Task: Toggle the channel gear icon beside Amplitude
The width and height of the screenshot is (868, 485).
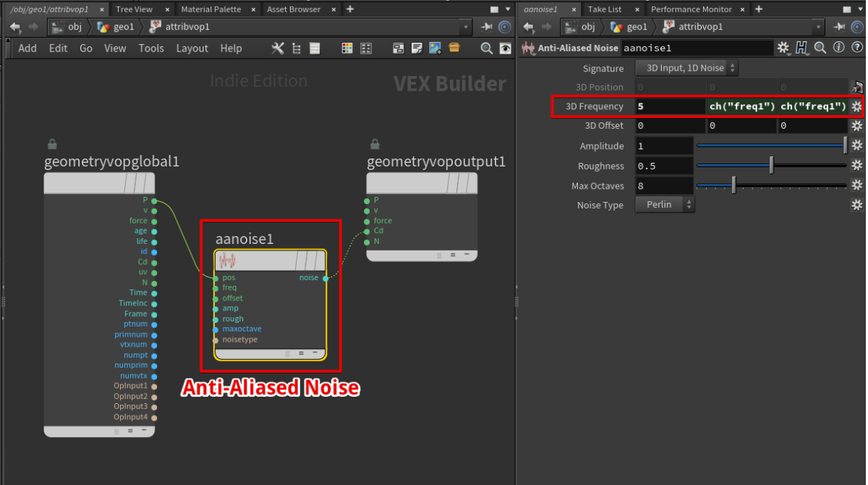Action: pyautogui.click(x=856, y=145)
